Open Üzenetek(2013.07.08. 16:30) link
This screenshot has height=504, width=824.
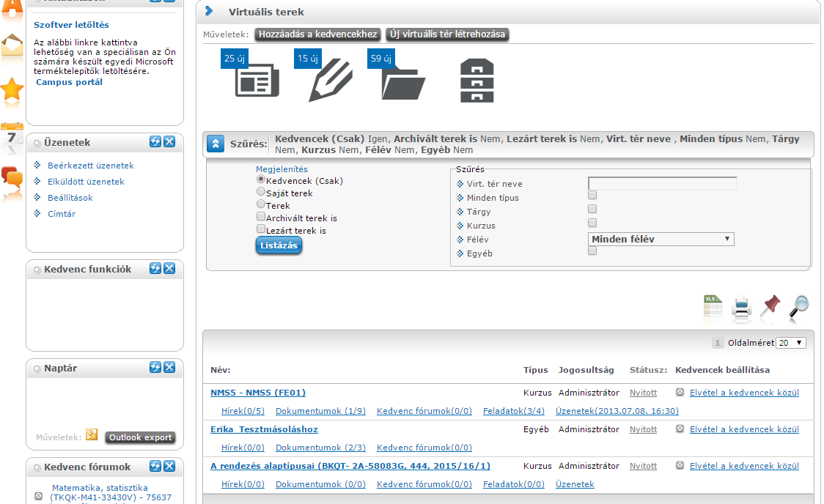coord(617,410)
